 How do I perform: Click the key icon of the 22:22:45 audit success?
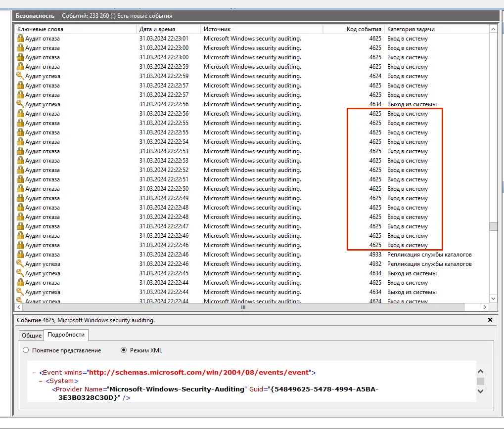pos(20,273)
